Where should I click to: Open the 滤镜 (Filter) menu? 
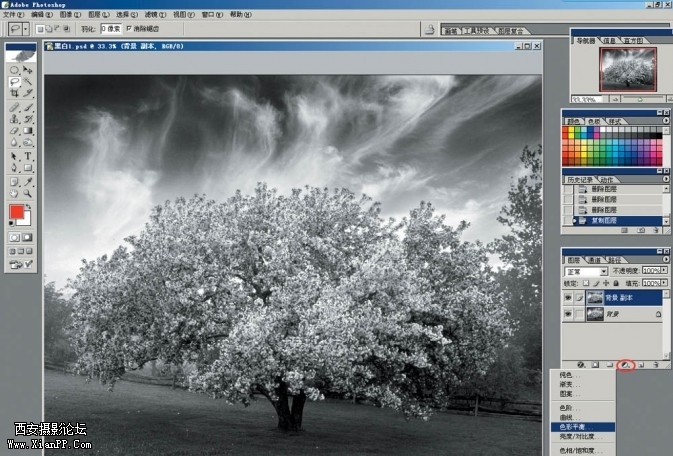(x=150, y=15)
